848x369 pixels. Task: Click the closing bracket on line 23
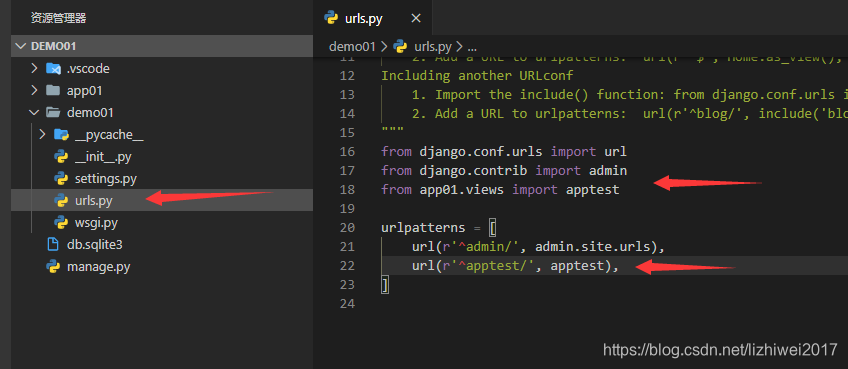(x=385, y=285)
